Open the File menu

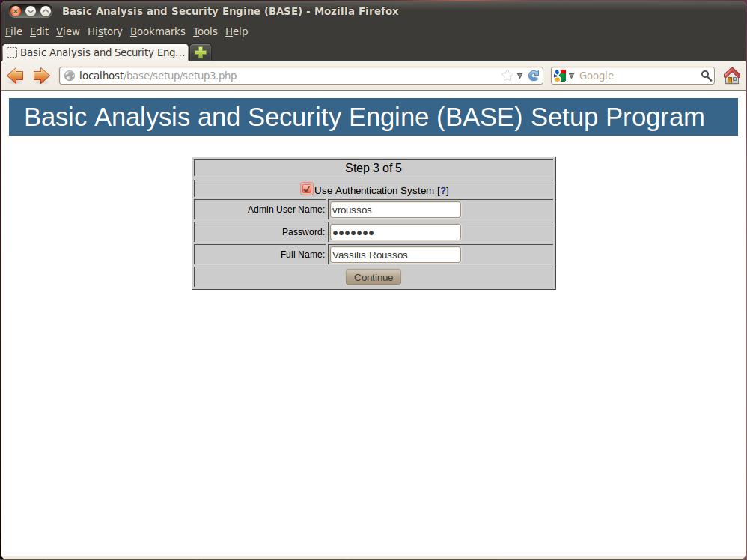point(13,31)
